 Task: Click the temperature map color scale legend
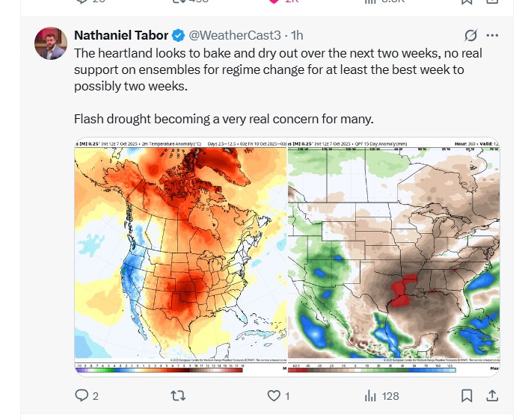(160, 368)
